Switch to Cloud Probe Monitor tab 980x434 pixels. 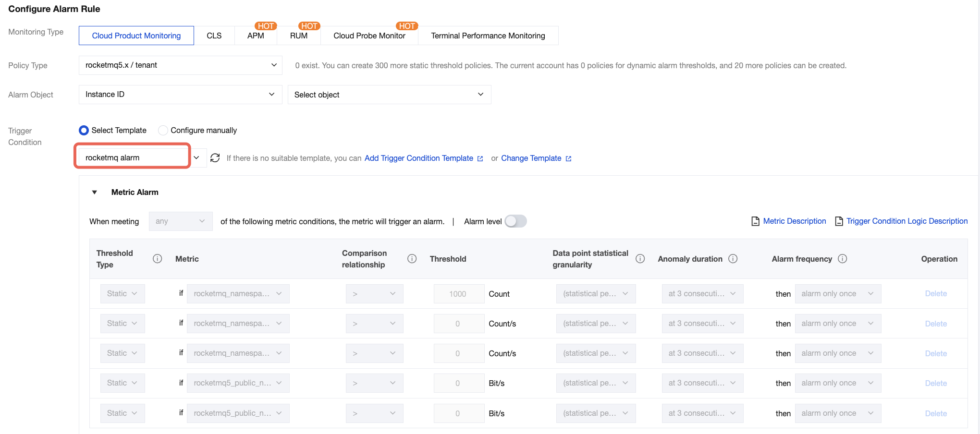tap(369, 36)
